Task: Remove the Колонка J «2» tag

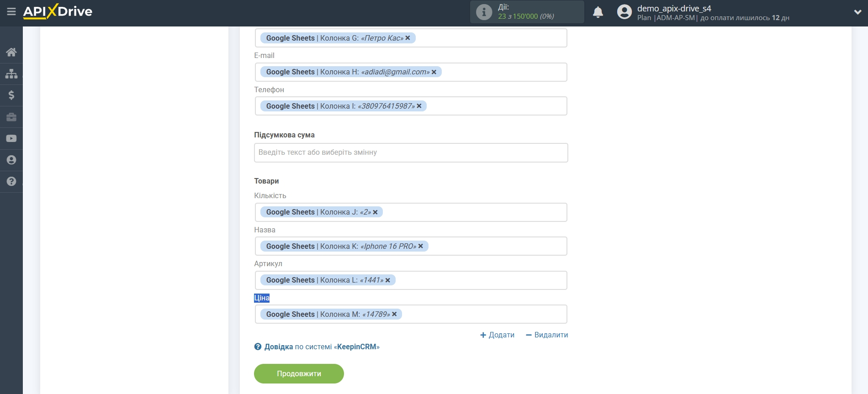Action: [375, 212]
